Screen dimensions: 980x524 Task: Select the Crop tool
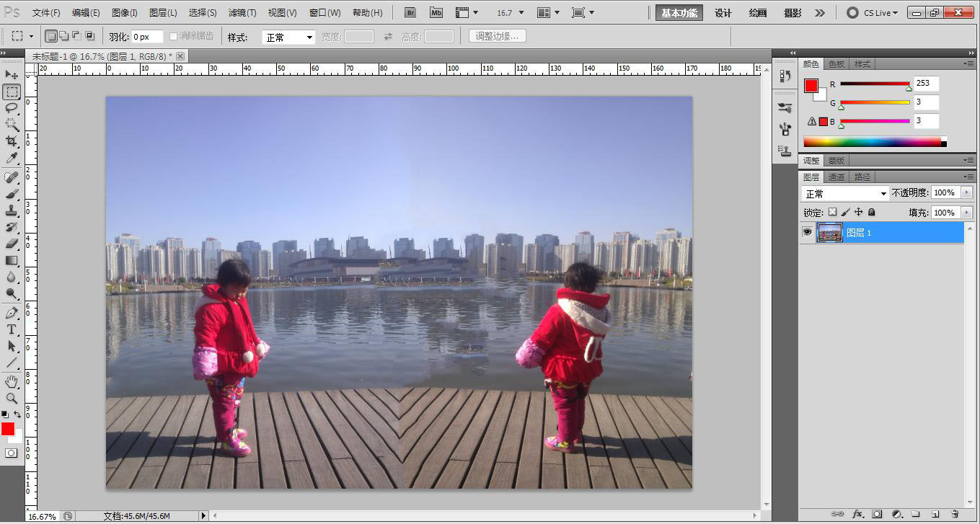[12, 141]
